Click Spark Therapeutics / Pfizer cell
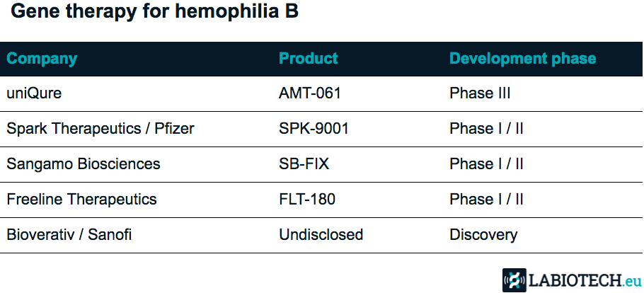 (100, 129)
